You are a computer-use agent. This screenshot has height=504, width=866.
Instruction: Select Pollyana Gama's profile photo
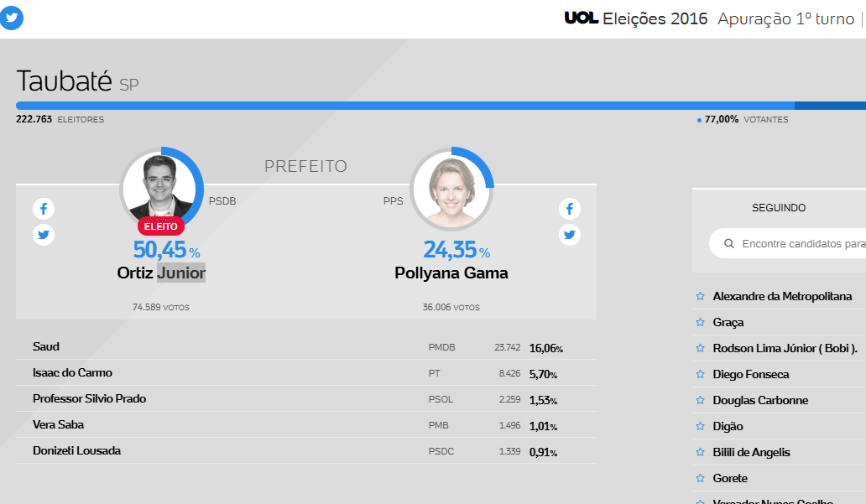[451, 189]
